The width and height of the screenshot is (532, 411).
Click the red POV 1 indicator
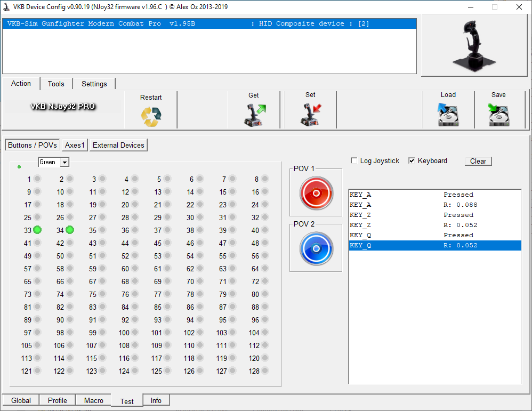316,193
